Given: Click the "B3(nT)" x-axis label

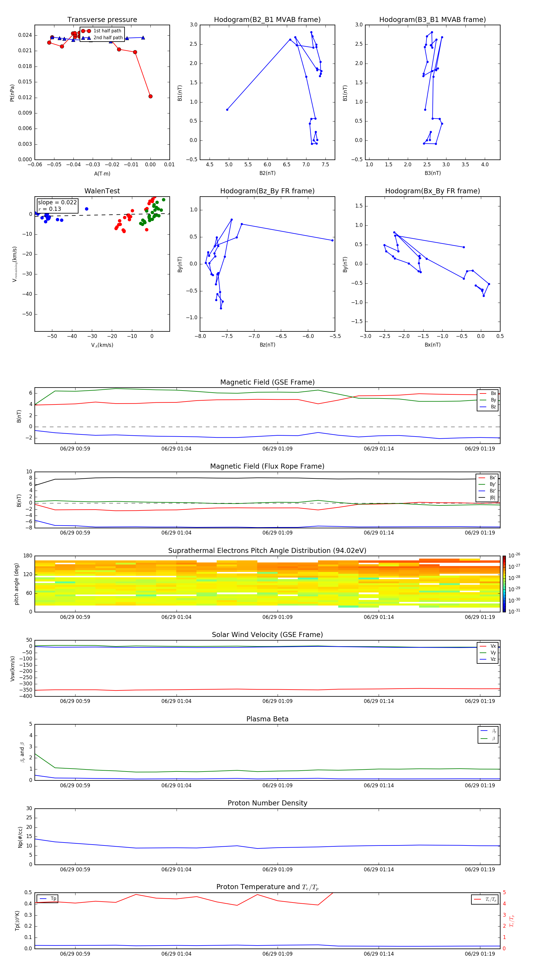Looking at the screenshot, I should (x=432, y=173).
